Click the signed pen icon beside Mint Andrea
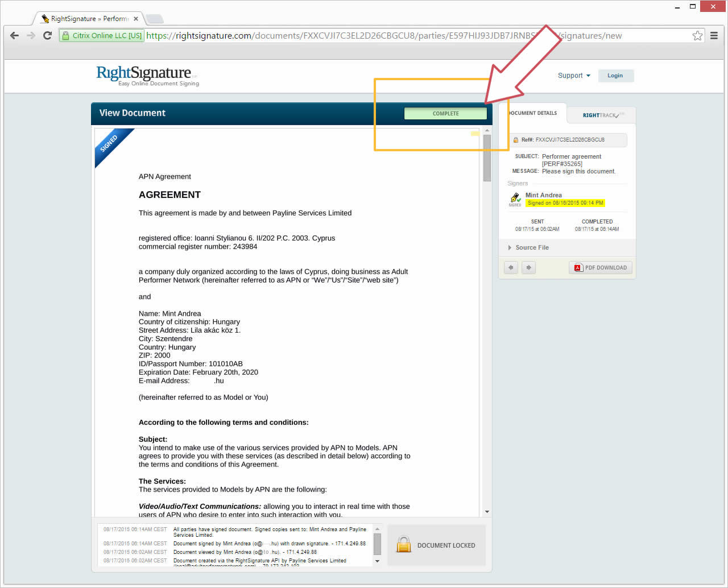Viewport: 728px width, 588px height. coord(515,199)
